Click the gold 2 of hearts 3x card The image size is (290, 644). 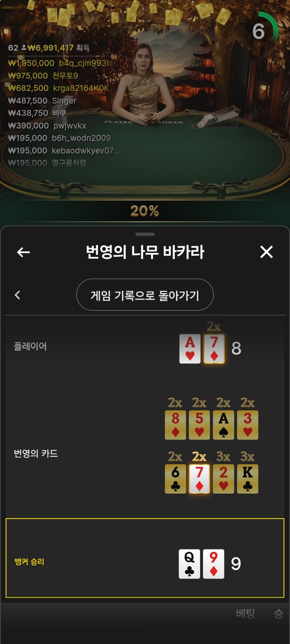tap(224, 479)
